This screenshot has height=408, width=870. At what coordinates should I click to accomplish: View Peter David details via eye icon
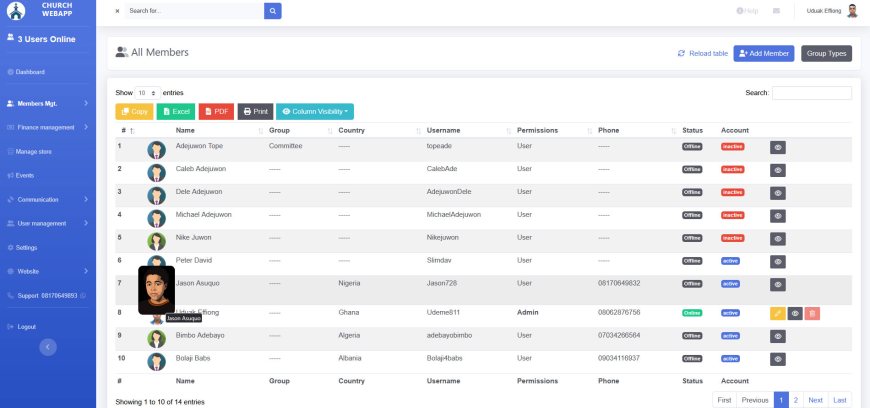pos(778,261)
